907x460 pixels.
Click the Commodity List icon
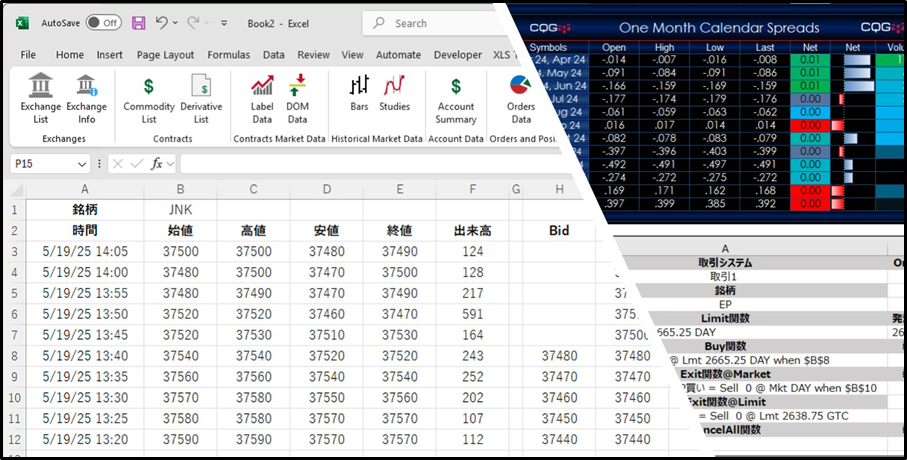(x=149, y=98)
